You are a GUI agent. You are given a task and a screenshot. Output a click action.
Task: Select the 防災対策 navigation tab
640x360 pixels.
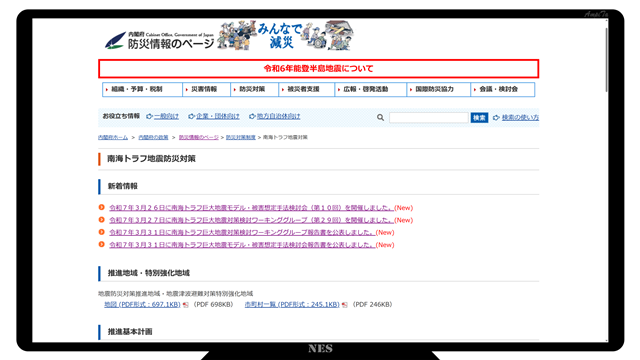click(x=255, y=89)
